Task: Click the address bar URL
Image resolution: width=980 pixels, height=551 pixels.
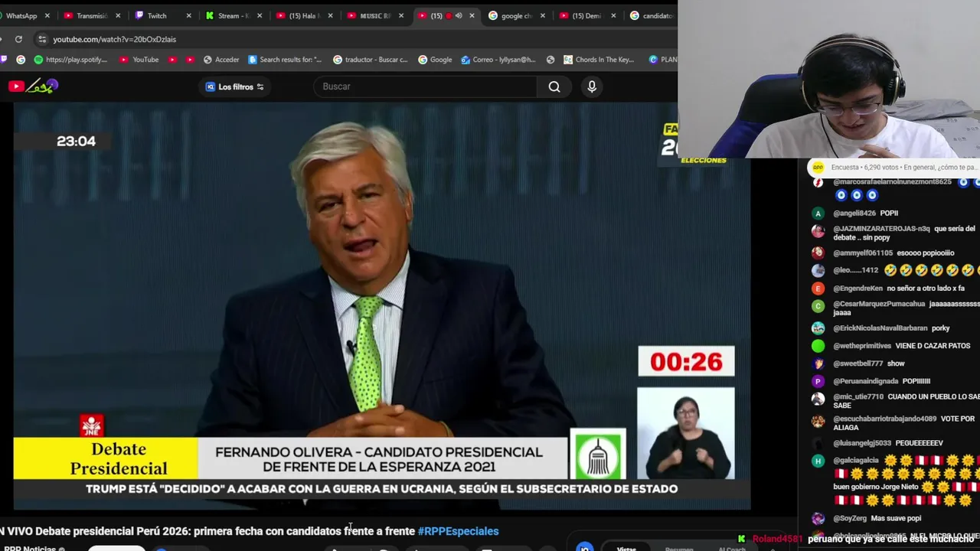Action: tap(115, 39)
